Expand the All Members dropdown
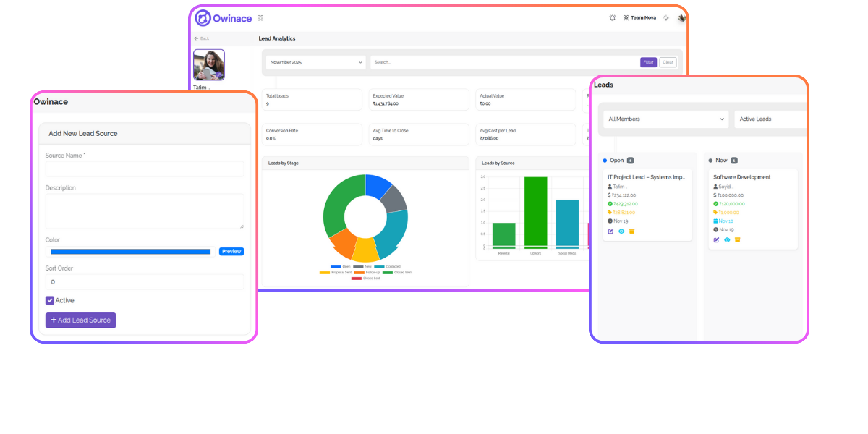 666,119
